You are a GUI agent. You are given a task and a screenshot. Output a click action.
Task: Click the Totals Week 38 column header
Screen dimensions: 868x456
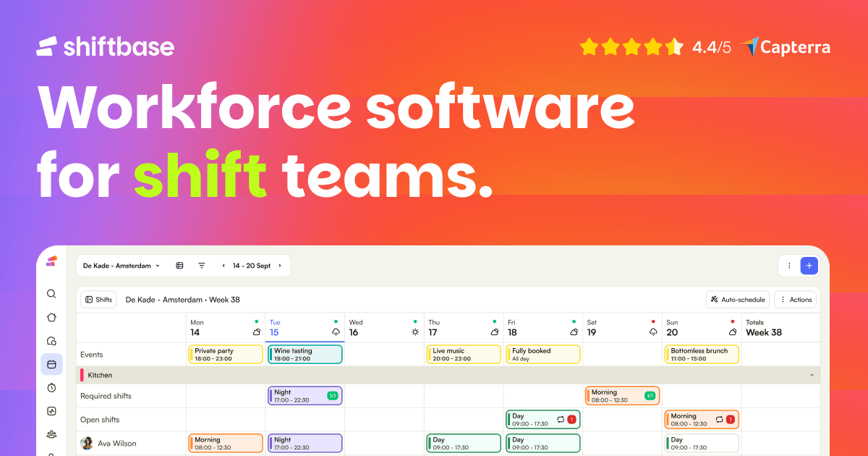point(781,328)
